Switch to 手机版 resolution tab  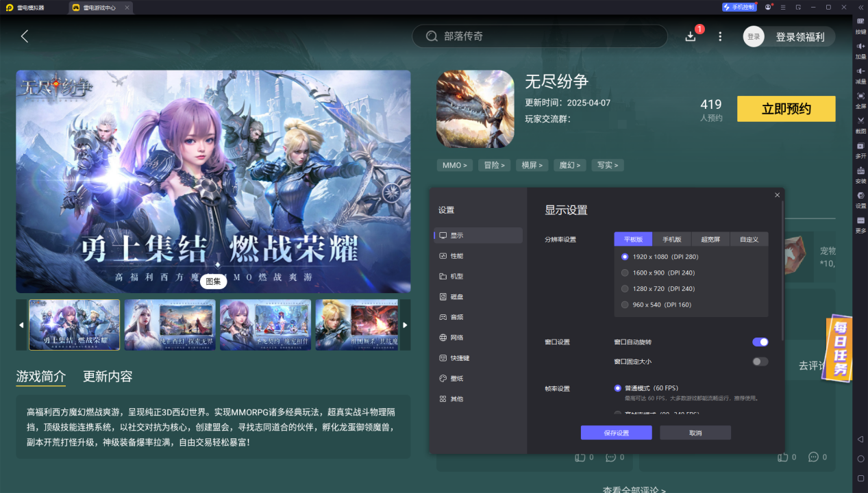pyautogui.click(x=671, y=239)
